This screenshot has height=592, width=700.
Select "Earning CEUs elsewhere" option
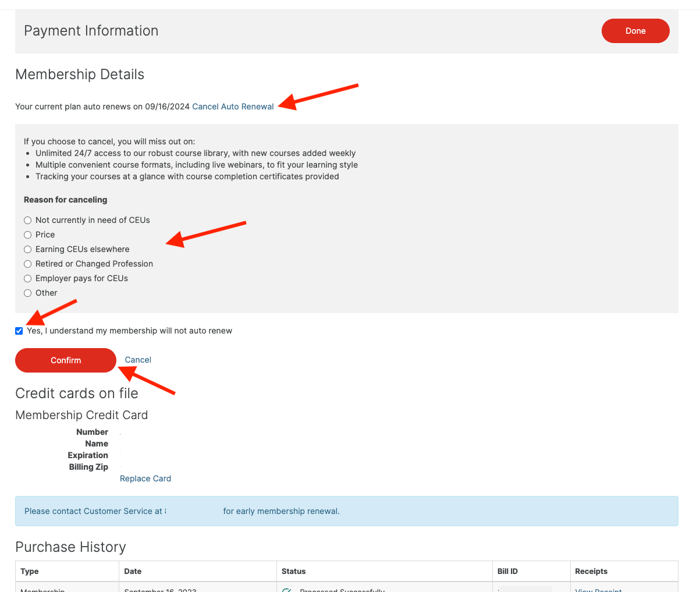click(x=27, y=249)
